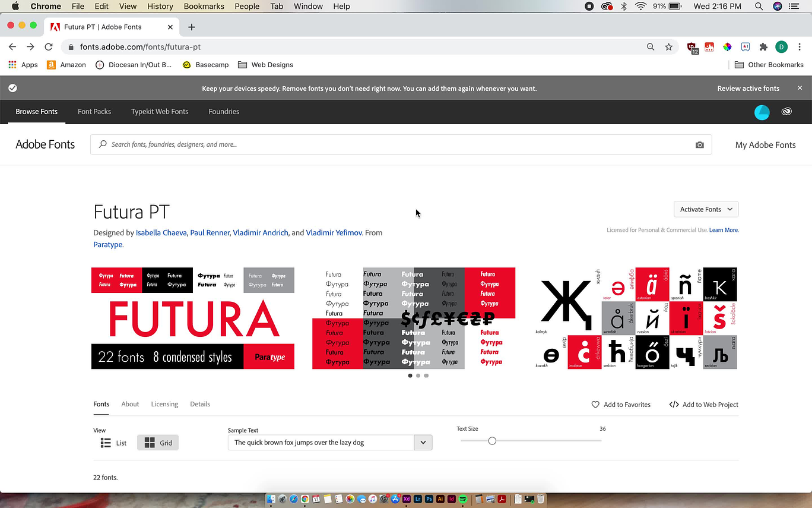Click the heart Add to Favorites icon

[x=595, y=405]
